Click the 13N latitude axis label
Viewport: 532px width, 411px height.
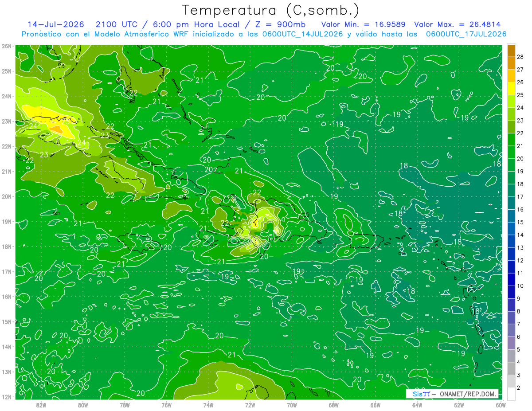pyautogui.click(x=6, y=372)
